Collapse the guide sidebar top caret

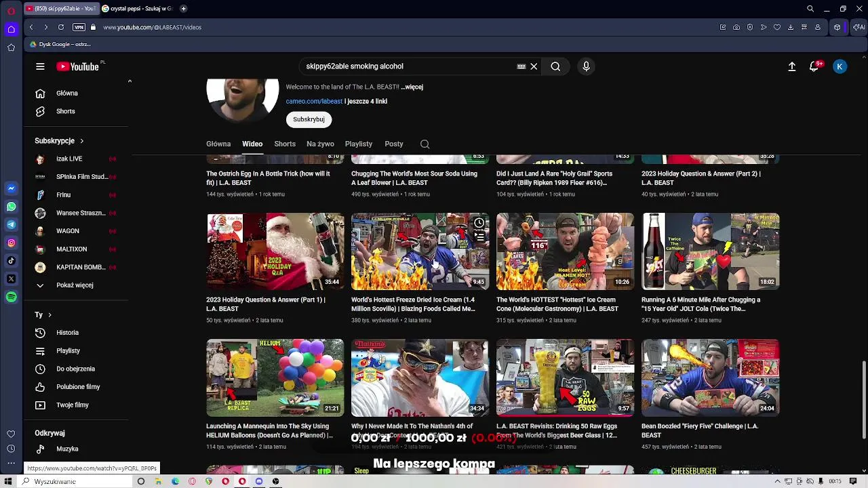[x=130, y=81]
